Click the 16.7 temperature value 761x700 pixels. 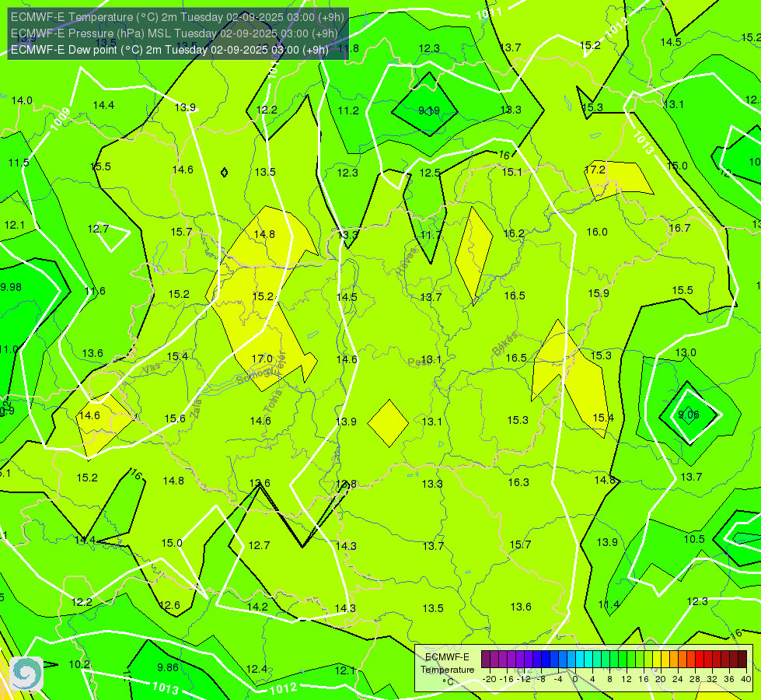pyautogui.click(x=679, y=228)
